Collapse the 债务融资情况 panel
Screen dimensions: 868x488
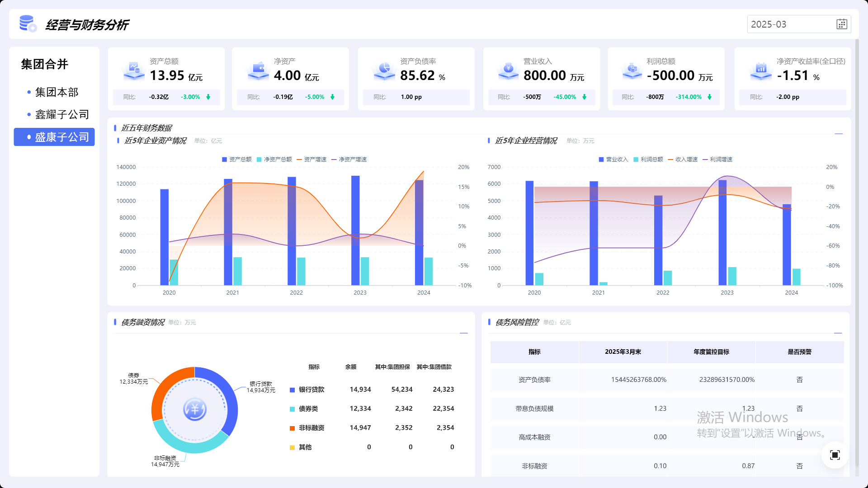463,333
